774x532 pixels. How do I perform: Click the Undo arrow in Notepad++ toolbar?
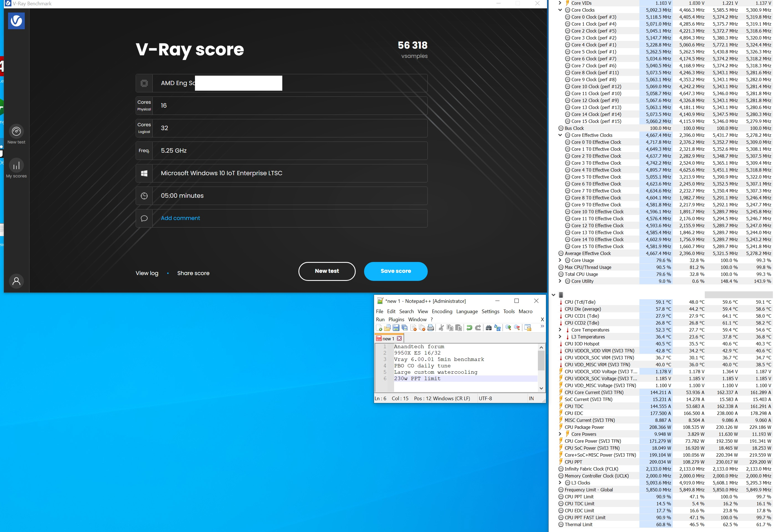pos(469,328)
